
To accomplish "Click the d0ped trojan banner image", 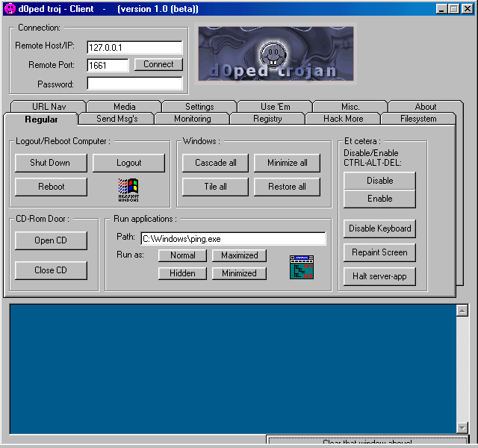I will (x=276, y=54).
